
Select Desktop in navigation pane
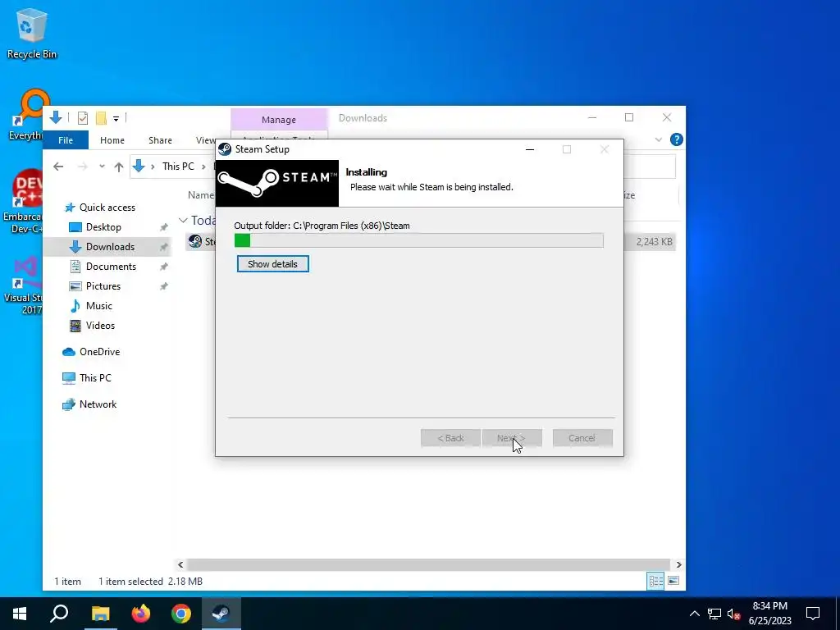click(x=103, y=227)
